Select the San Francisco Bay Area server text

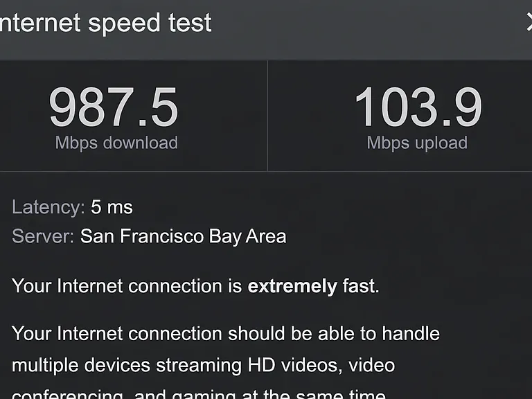(183, 236)
